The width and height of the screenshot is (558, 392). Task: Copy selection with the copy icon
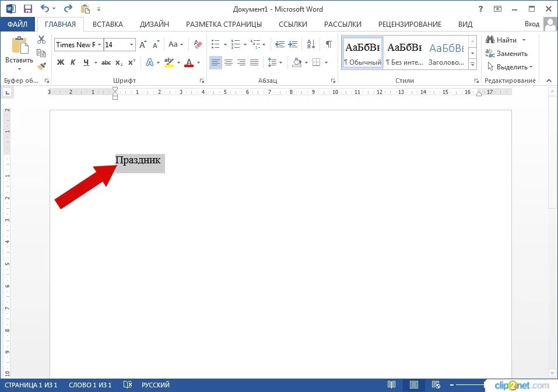41,53
